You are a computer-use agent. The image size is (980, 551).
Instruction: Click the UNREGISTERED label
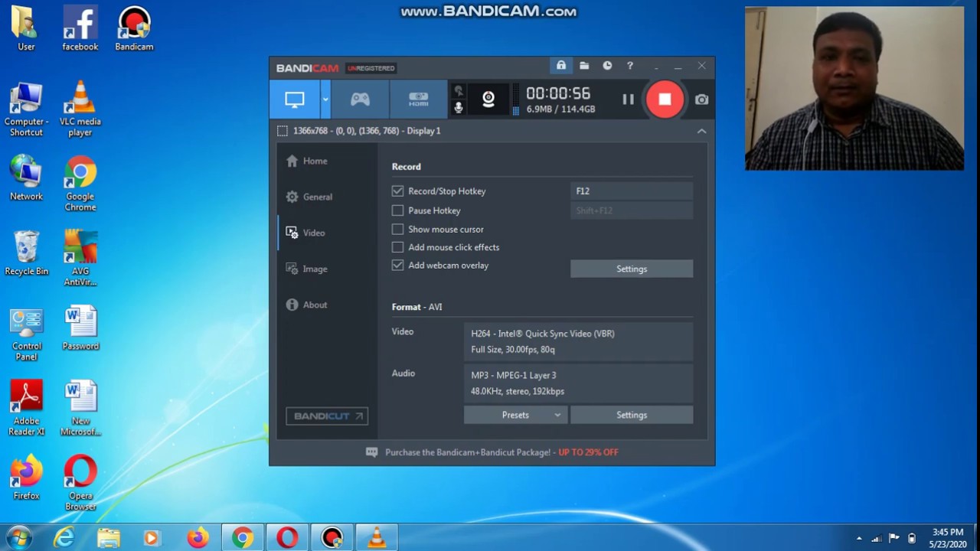(x=371, y=68)
